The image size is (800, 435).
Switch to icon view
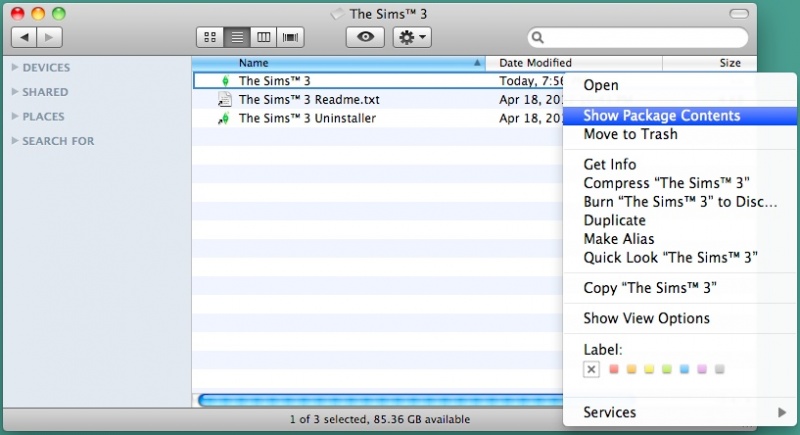click(210, 37)
